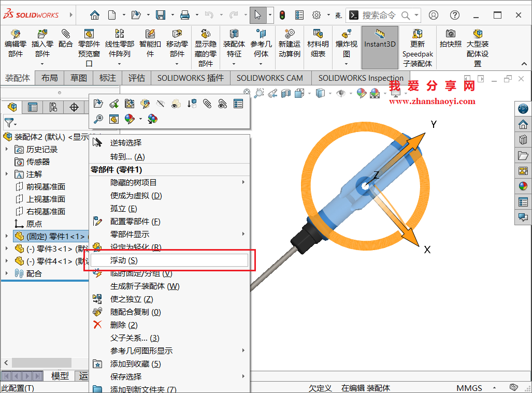Open the search command dropdown arrow
This screenshot has width=532, height=393.
[x=416, y=15]
